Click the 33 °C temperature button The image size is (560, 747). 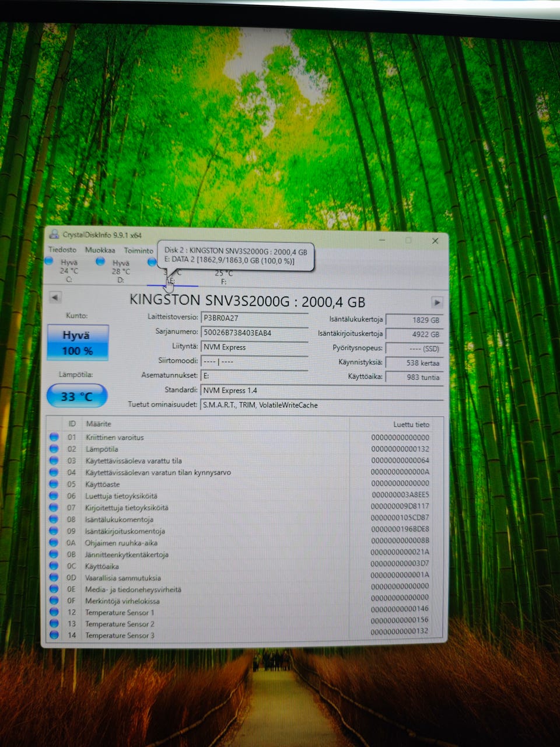pos(77,396)
